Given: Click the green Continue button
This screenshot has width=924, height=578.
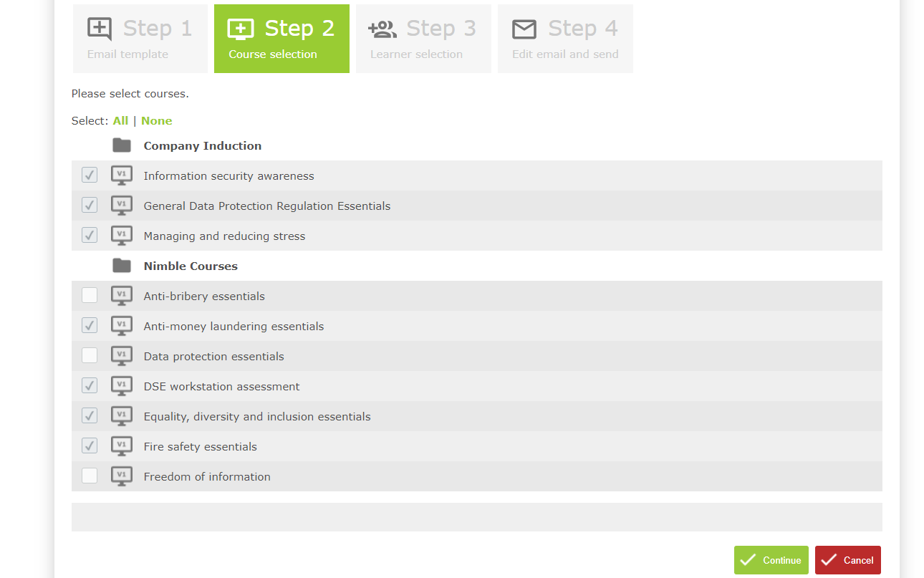Looking at the screenshot, I should [x=771, y=560].
